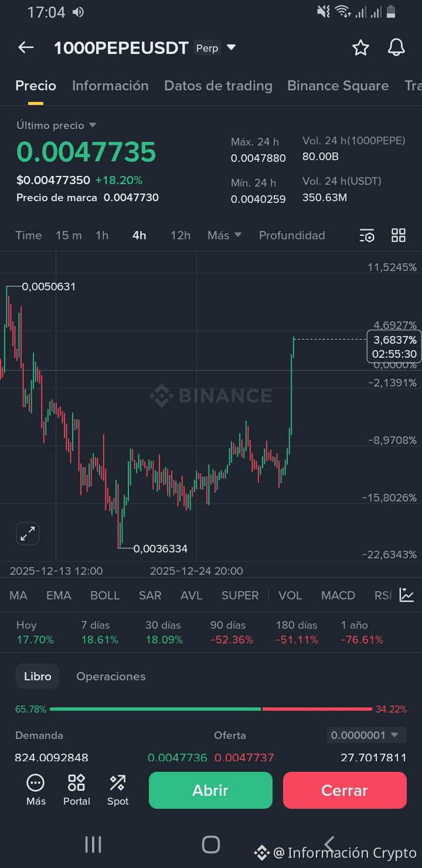The image size is (422, 868).
Task: Tap the green Abrir button
Action: (210, 790)
